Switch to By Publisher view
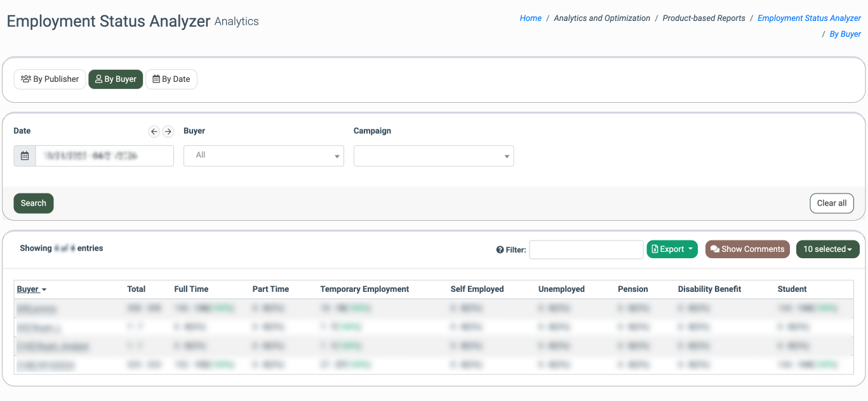 pos(50,79)
